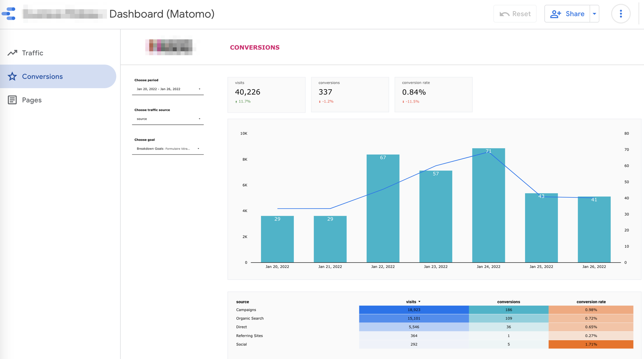644x359 pixels.
Task: Click the add-person Share icon
Action: tap(556, 14)
